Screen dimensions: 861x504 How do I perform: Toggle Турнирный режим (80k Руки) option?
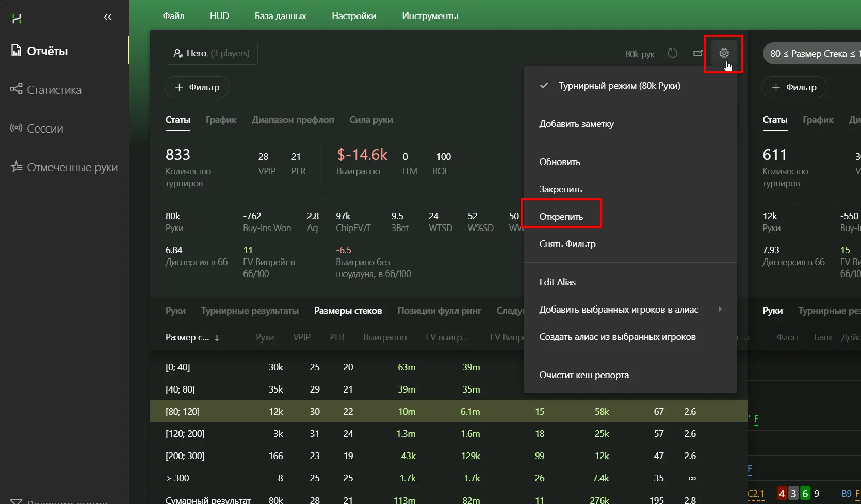pyautogui.click(x=619, y=86)
